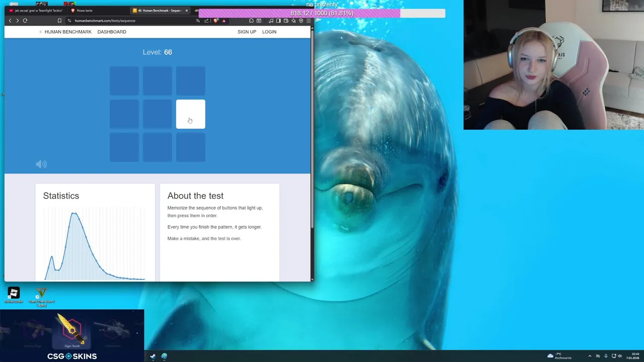The image size is (644, 362).
Task: Open the volume speaker tray icon
Action: (x=620, y=356)
